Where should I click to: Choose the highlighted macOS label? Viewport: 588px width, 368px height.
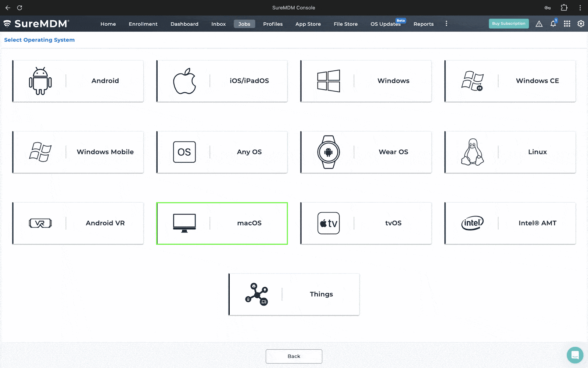click(249, 223)
